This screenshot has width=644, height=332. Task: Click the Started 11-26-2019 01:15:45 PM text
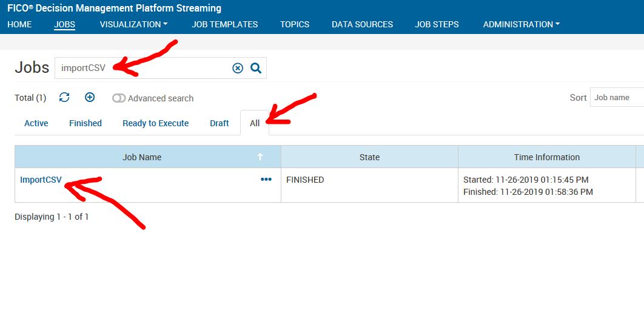[526, 180]
